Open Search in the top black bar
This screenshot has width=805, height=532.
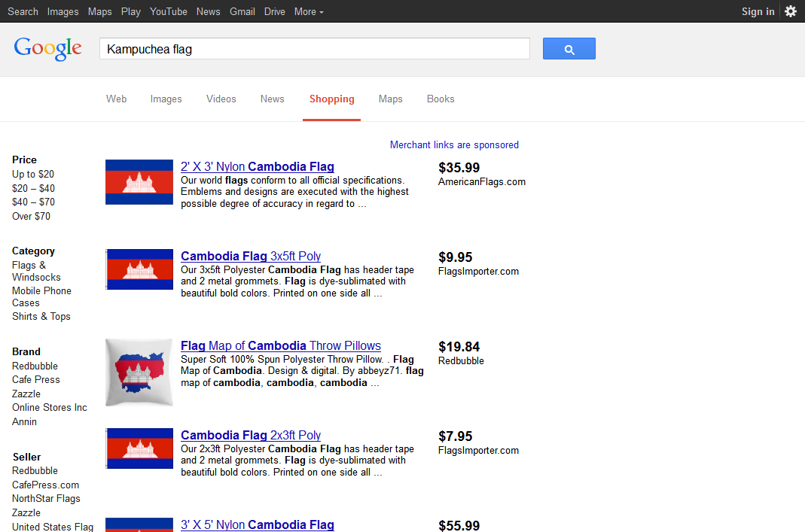(23, 11)
